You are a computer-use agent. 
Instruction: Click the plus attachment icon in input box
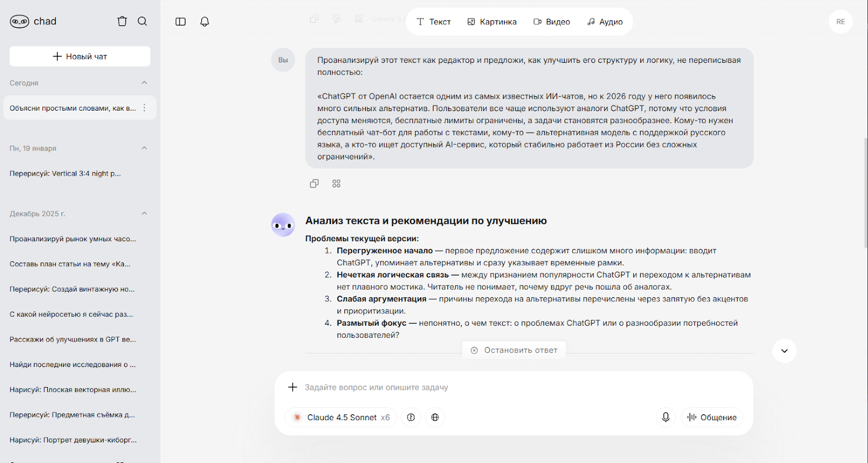tap(292, 387)
